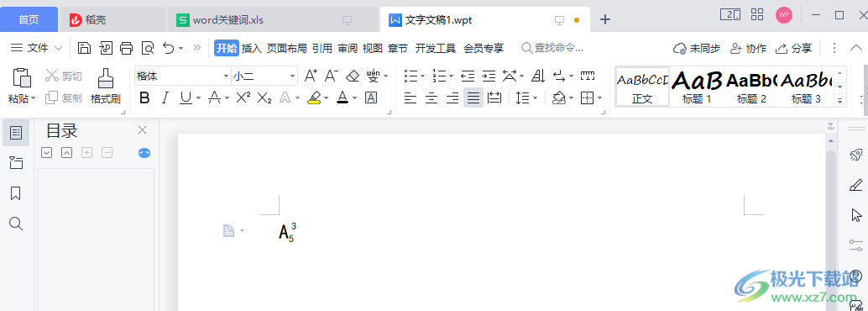Click the rocket icon in right sidebar
868x311 pixels.
pyautogui.click(x=855, y=155)
